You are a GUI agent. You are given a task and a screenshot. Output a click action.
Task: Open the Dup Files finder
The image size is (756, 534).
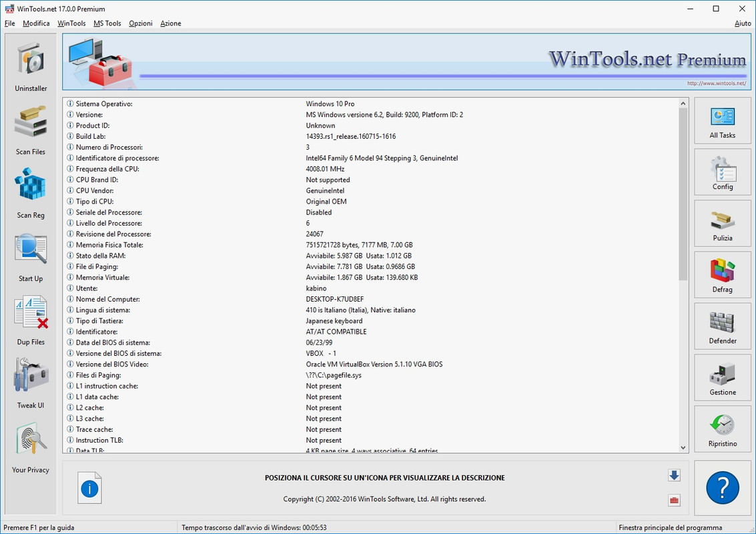(31, 320)
